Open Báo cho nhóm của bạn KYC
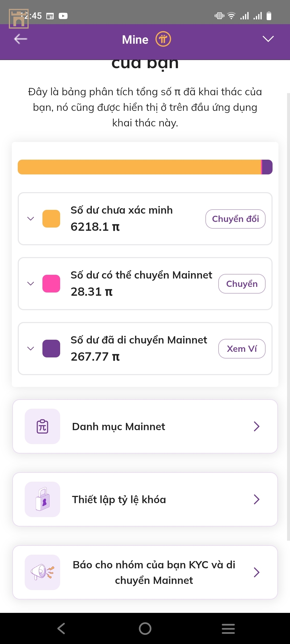290x644 pixels. coord(145,572)
